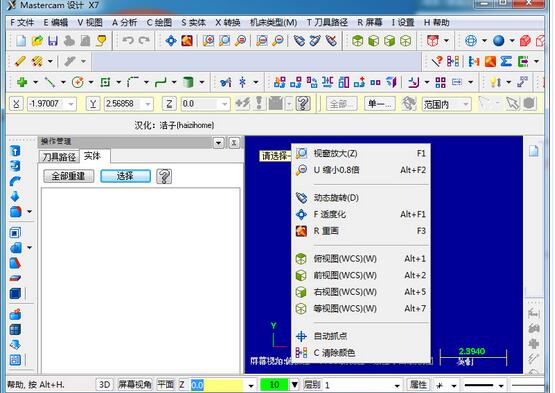
Task: Toggle the 3D mode in status bar
Action: 104,385
